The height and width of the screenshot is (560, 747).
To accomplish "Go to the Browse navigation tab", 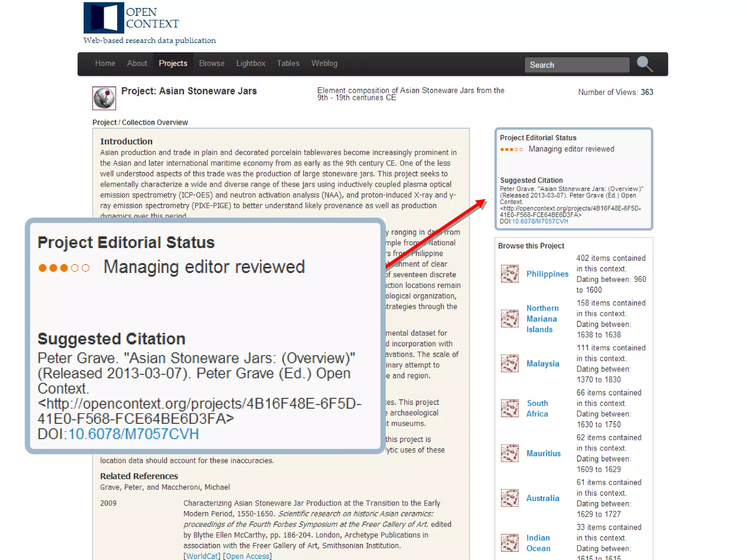I will point(212,63).
